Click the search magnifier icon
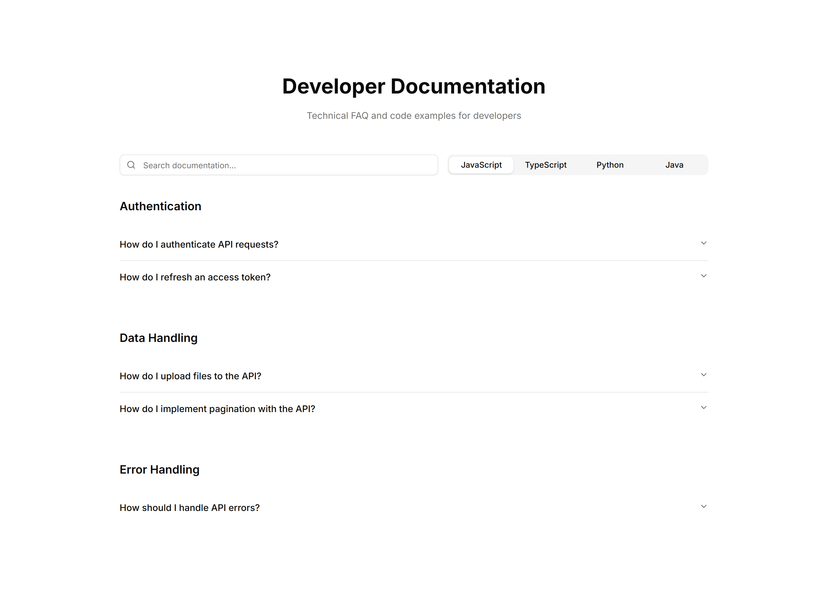Image resolution: width=828 pixels, height=597 pixels. click(131, 165)
